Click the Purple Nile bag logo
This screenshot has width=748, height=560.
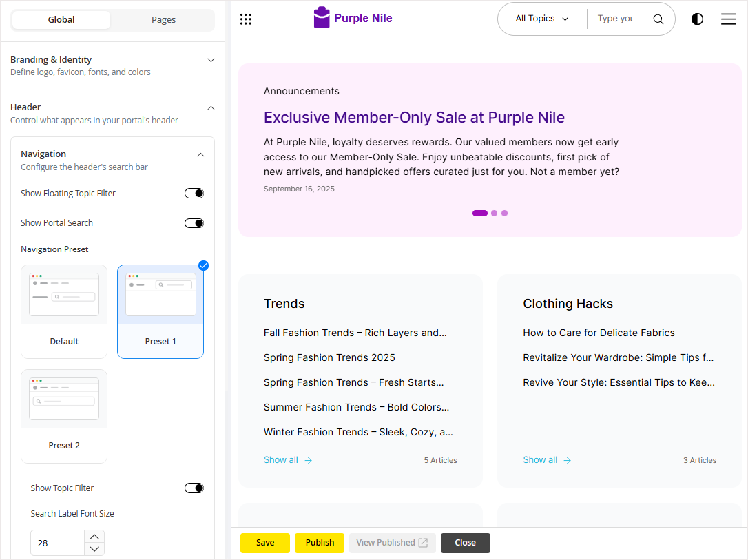(322, 18)
